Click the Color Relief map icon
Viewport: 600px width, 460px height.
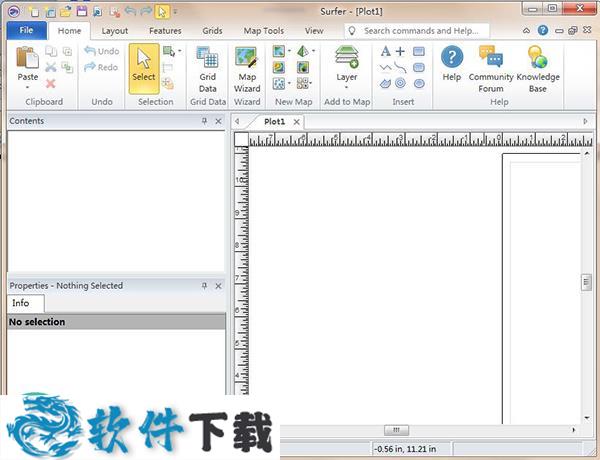pos(303,68)
